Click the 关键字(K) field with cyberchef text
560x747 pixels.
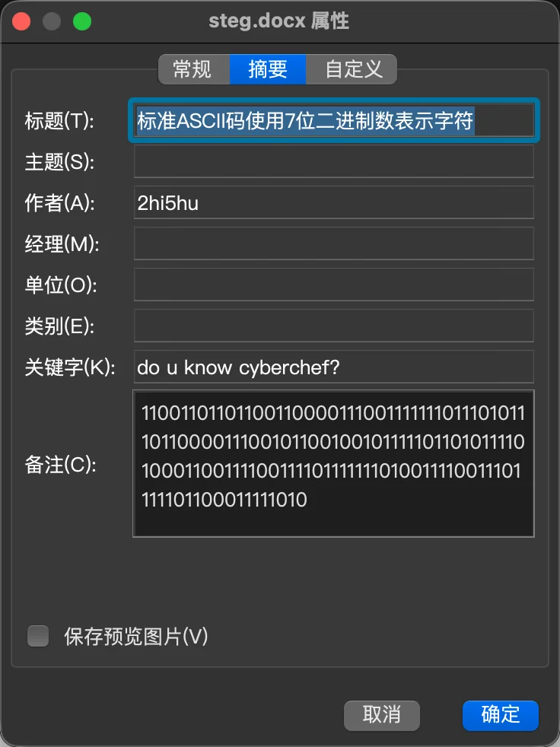click(333, 367)
